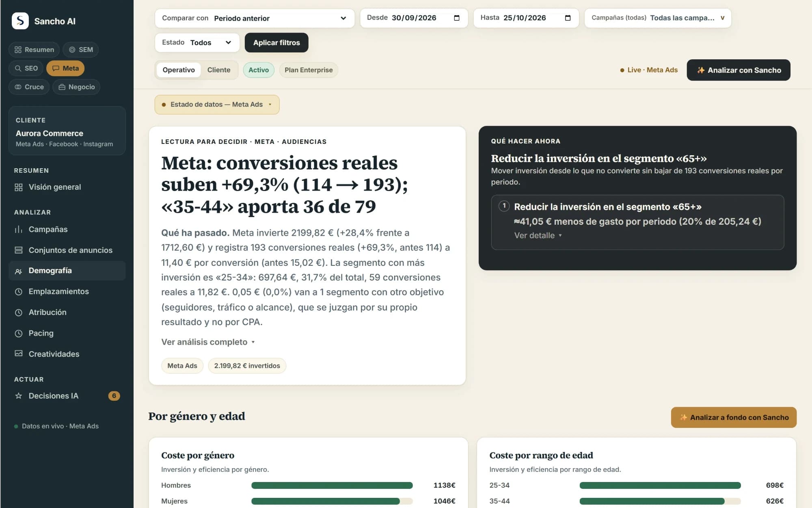This screenshot has width=812, height=508.
Task: Click the Emplazamientos clock icon
Action: point(18,292)
